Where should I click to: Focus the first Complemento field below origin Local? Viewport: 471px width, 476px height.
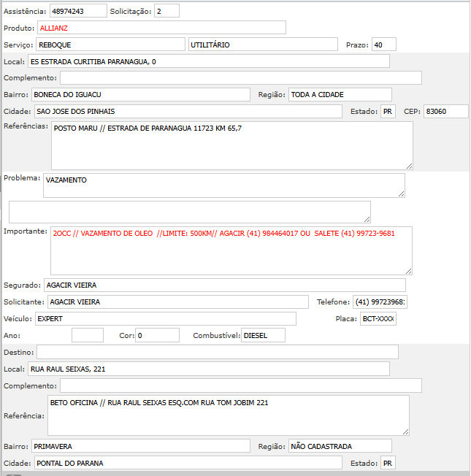click(x=241, y=78)
